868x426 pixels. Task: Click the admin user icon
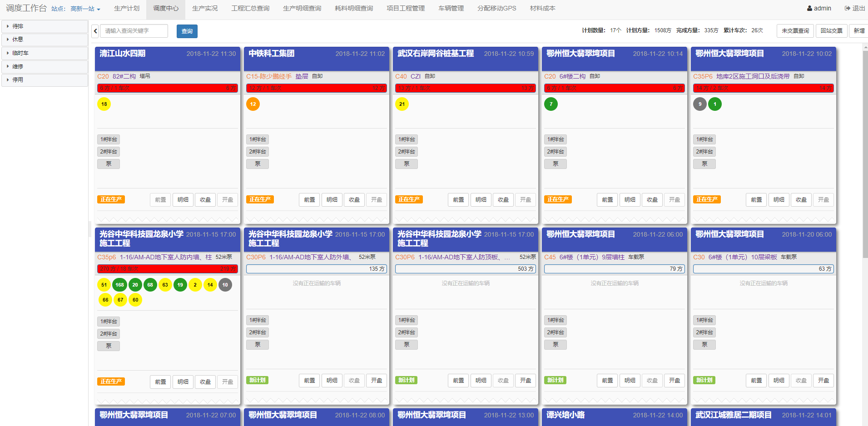809,8
